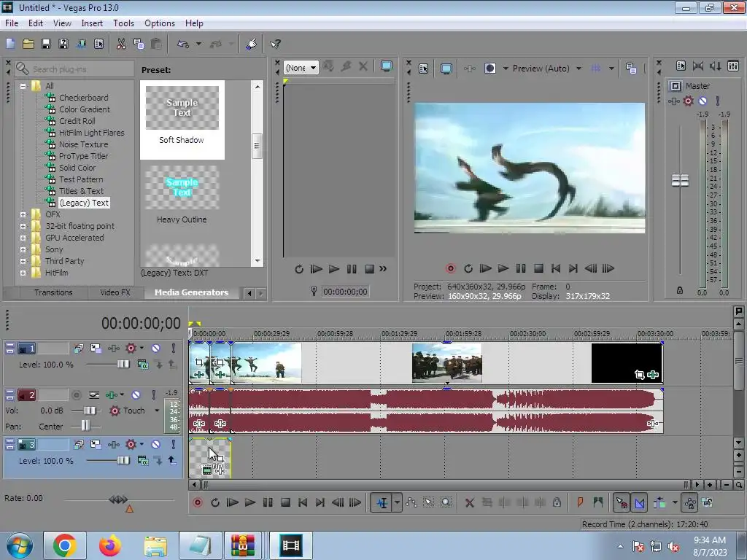Click the What's This Help icon
This screenshot has height=560, width=747.
(x=275, y=44)
